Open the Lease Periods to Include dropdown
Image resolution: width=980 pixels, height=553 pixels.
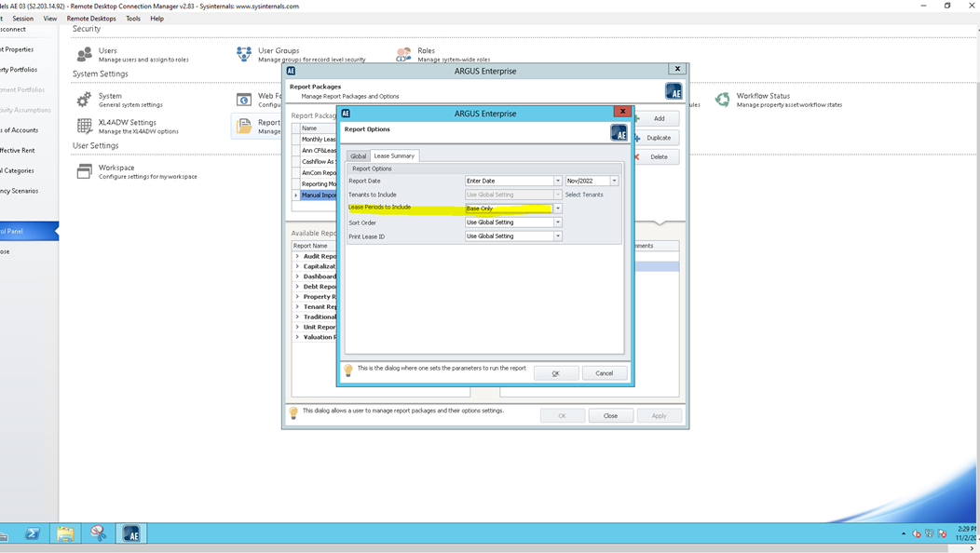coord(557,209)
